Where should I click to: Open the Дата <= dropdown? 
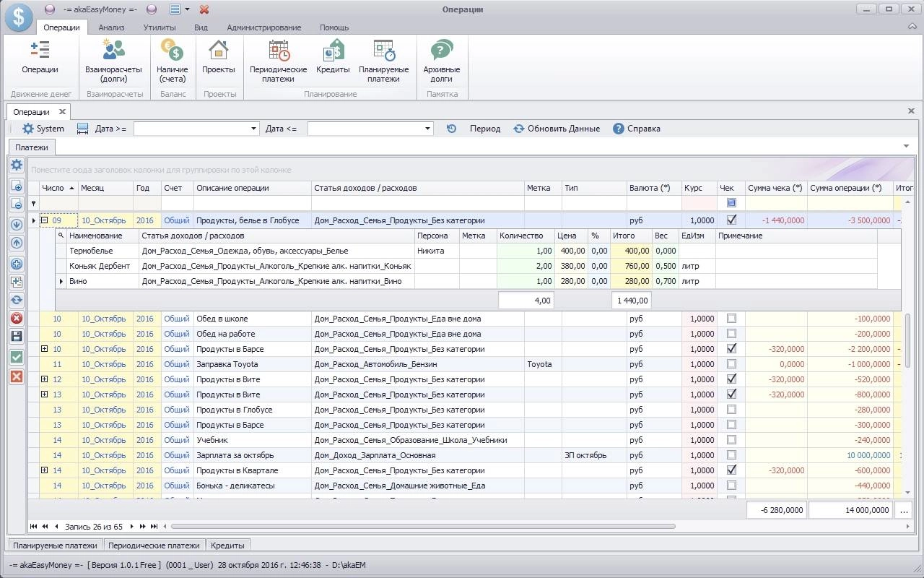(427, 129)
